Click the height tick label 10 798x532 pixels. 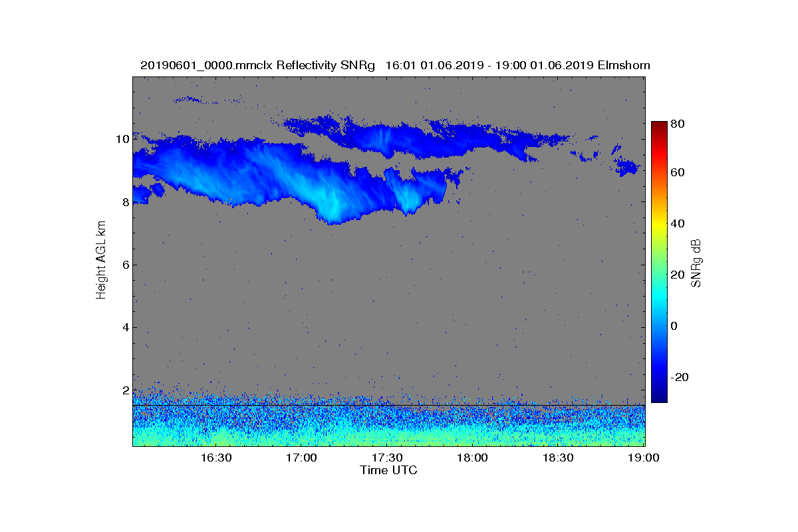pyautogui.click(x=121, y=139)
